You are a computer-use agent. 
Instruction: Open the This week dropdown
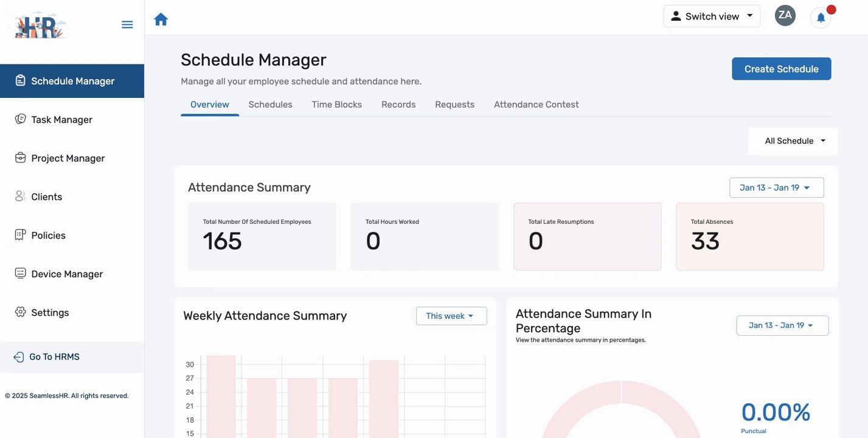[x=451, y=316]
